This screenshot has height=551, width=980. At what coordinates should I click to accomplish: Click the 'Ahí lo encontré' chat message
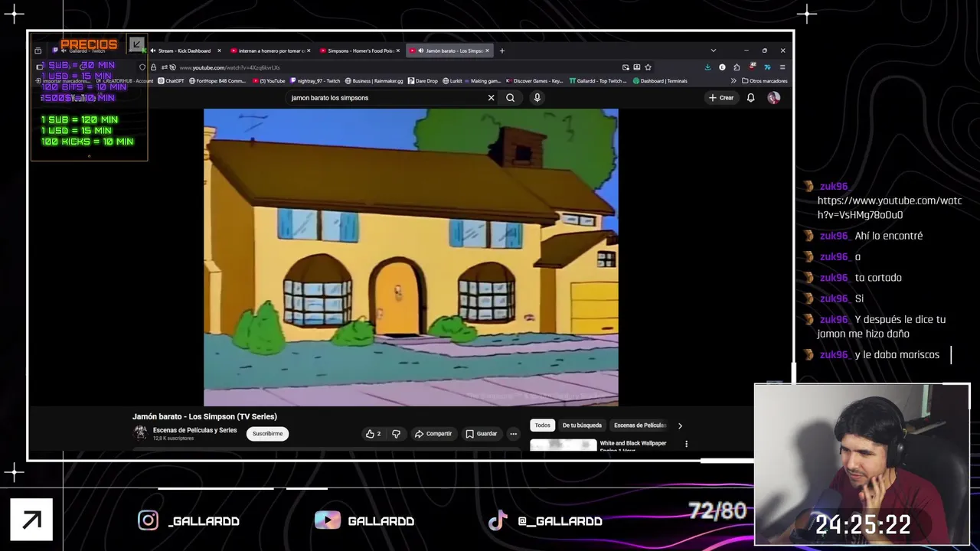click(888, 236)
